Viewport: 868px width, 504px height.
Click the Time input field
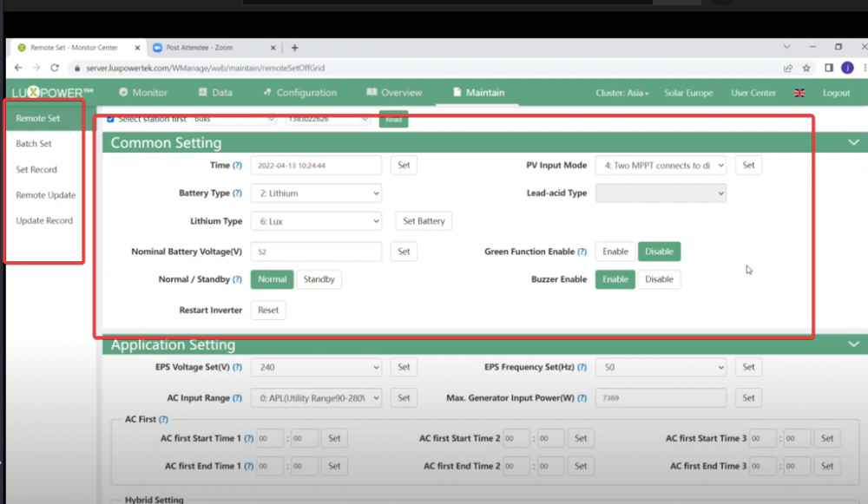click(316, 166)
